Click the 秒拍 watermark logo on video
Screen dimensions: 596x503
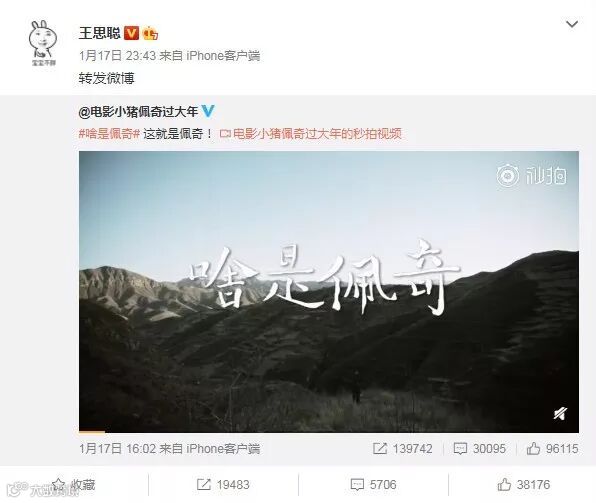(531, 176)
